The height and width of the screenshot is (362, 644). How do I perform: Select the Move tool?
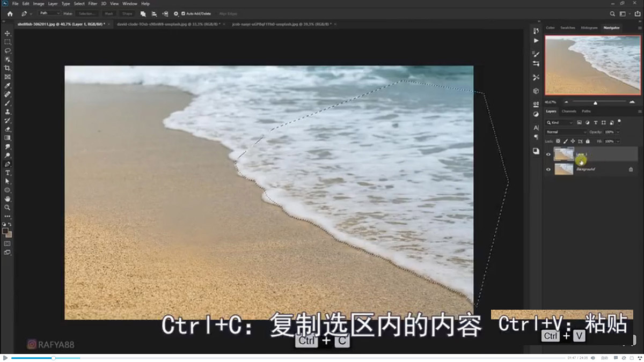8,33
